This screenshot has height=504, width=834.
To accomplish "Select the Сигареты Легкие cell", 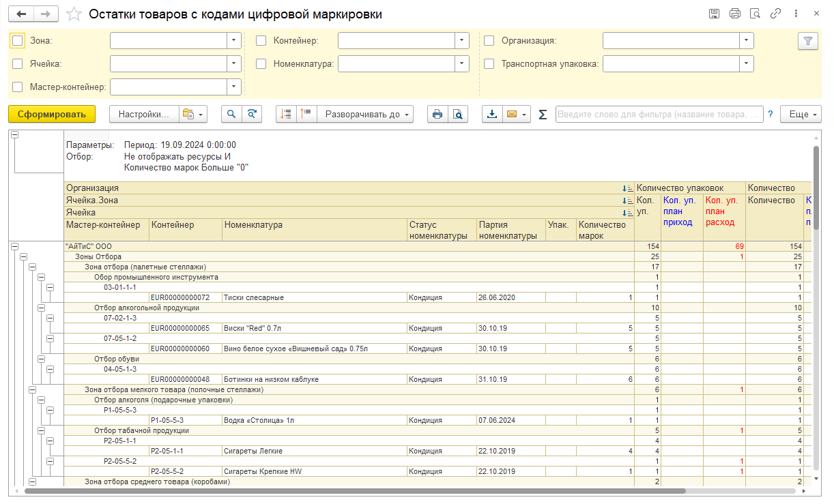I will 314,451.
